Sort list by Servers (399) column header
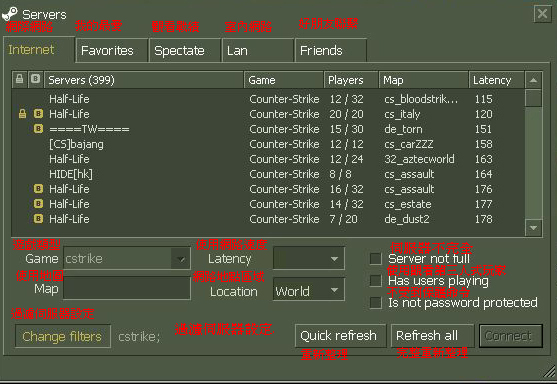The image size is (557, 384). 144,80
